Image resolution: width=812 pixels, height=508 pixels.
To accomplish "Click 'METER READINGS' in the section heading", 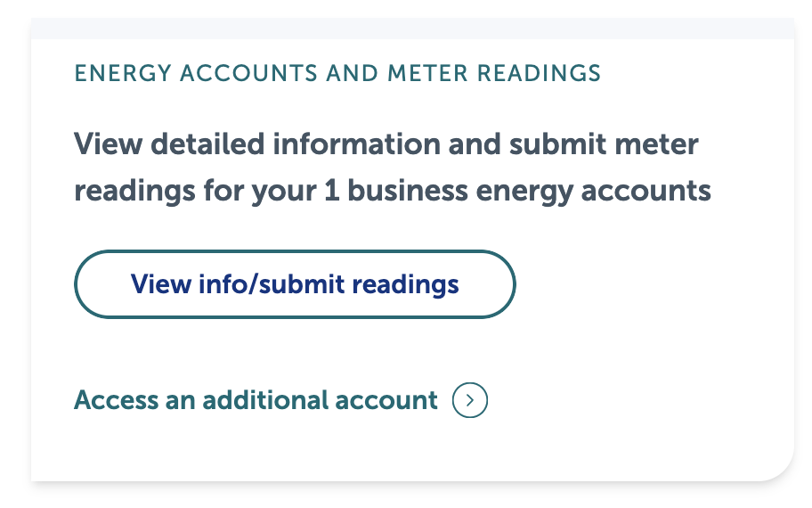I will [514, 72].
